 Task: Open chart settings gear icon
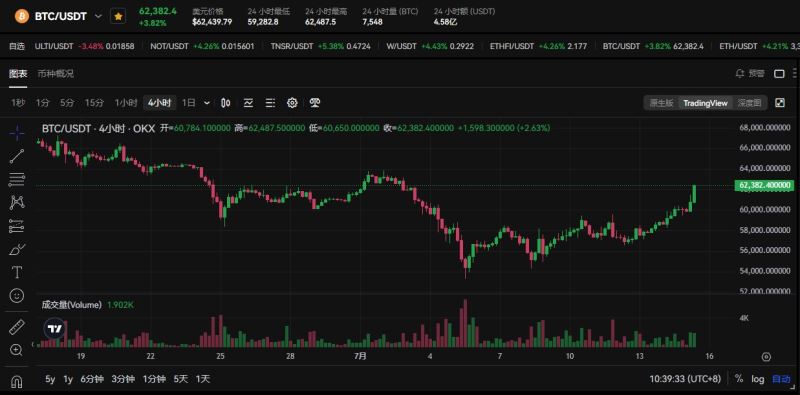coord(292,103)
